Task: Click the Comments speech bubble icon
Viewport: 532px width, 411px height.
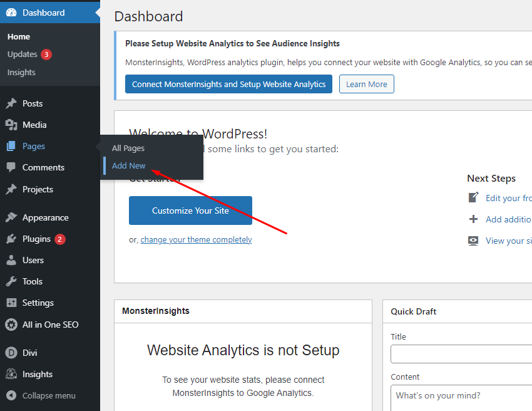Action: pyautogui.click(x=11, y=167)
